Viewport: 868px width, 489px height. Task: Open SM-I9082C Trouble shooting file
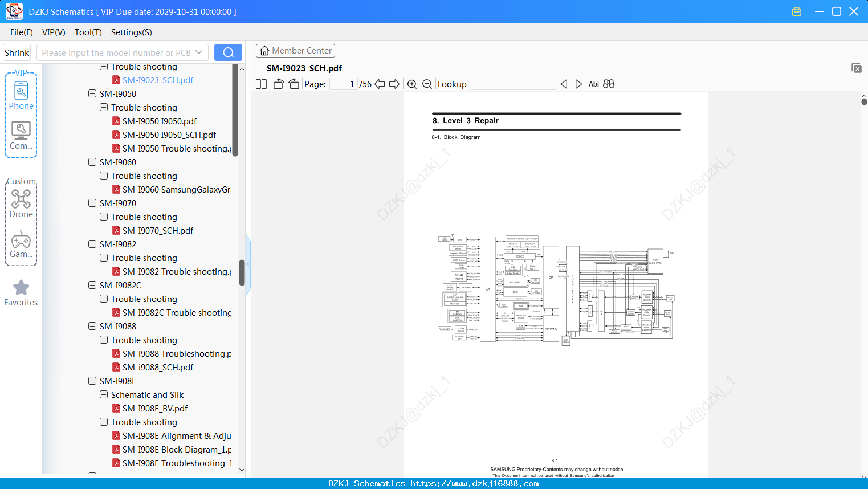[x=177, y=313]
